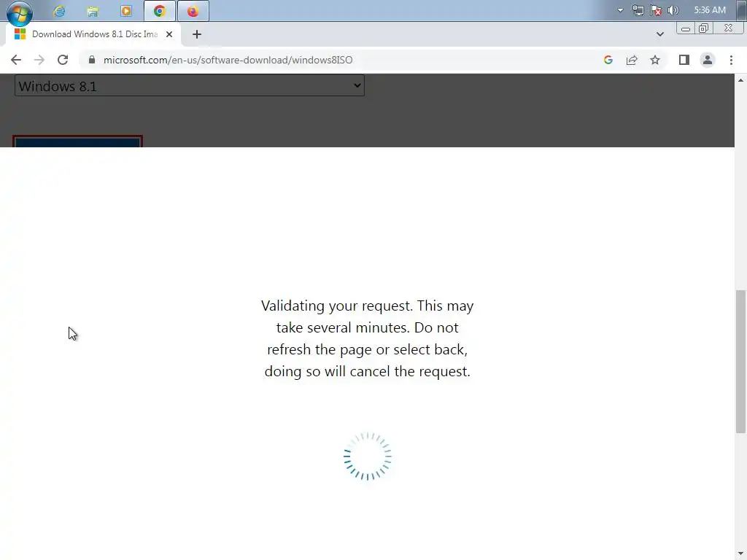Bookmark this page with the star
The width and height of the screenshot is (747, 560).
click(x=655, y=60)
